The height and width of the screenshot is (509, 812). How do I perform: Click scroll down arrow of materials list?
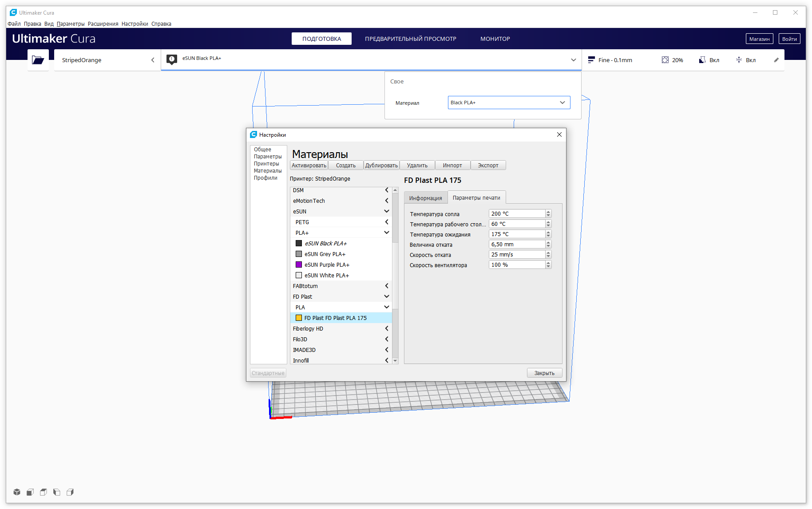[395, 361]
